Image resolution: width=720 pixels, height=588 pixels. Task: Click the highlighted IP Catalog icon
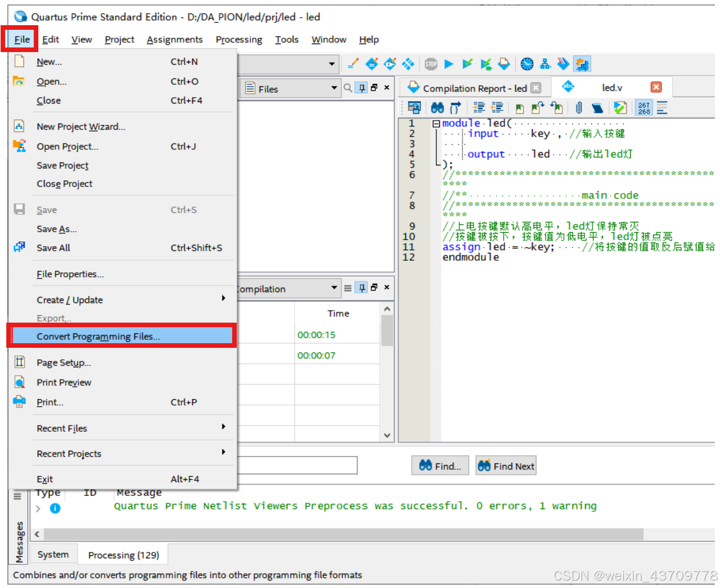pyautogui.click(x=582, y=64)
